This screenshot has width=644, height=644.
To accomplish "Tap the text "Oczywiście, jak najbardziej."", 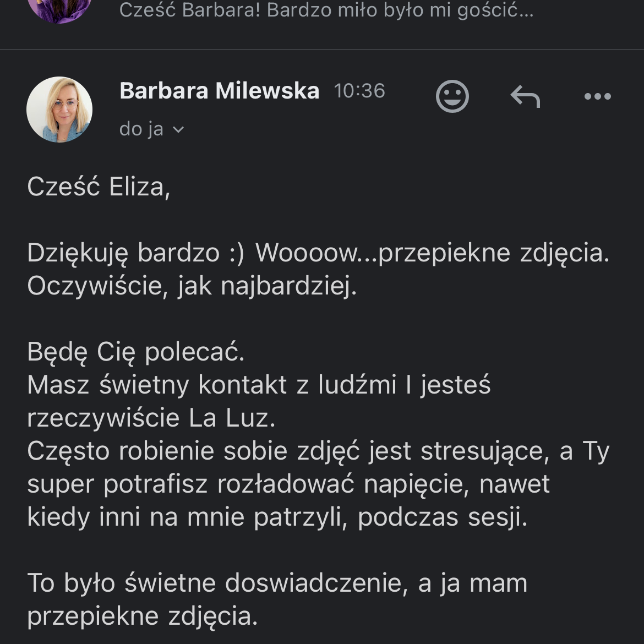I will tap(192, 286).
